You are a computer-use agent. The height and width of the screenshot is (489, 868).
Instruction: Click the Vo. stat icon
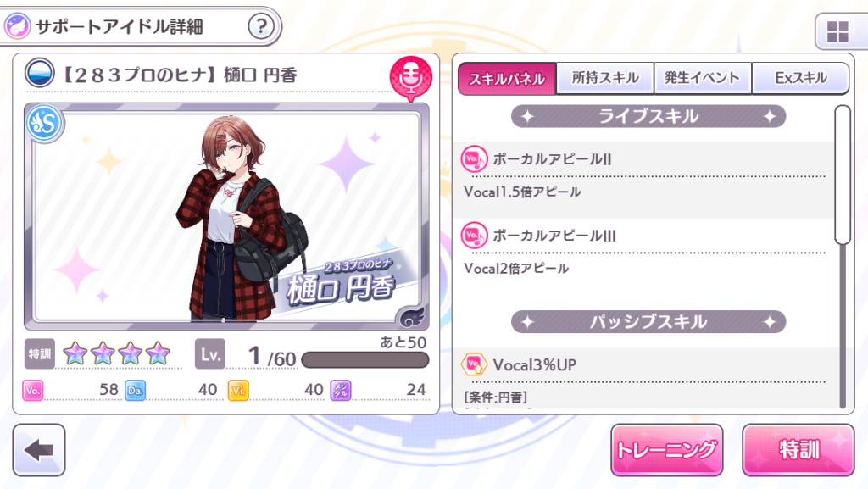[33, 391]
